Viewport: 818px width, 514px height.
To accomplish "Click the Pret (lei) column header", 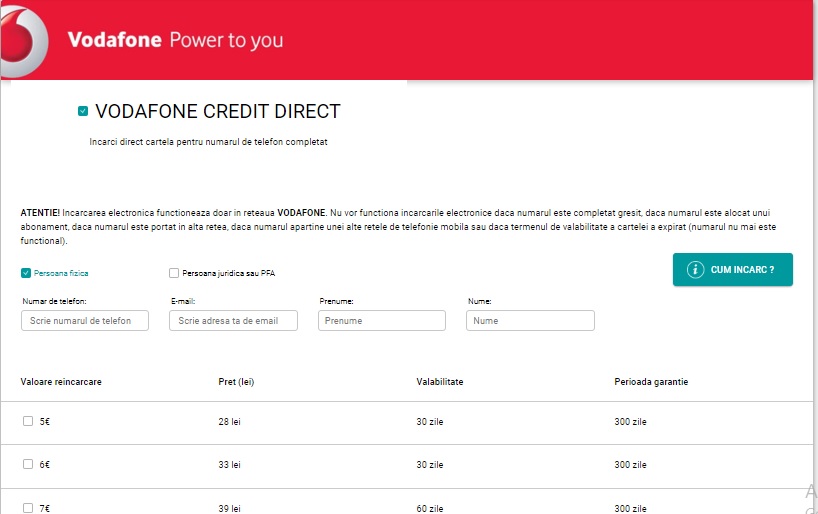I will 236,381.
